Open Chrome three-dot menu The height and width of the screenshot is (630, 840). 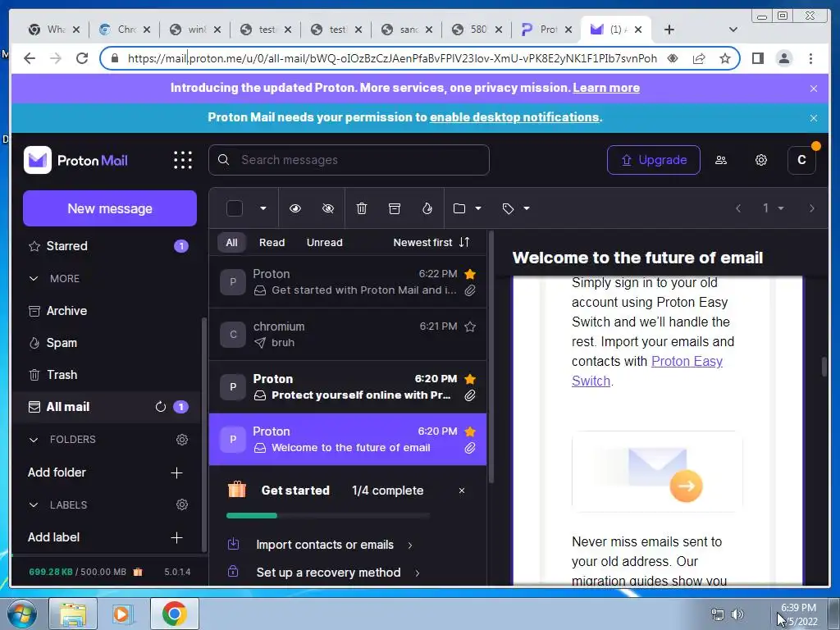pyautogui.click(x=810, y=58)
